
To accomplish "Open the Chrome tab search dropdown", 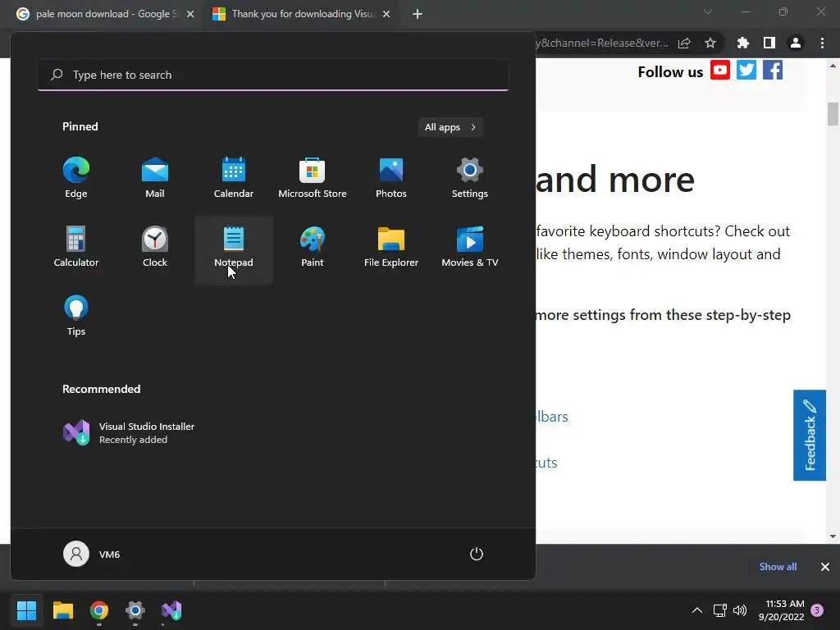I will point(708,11).
